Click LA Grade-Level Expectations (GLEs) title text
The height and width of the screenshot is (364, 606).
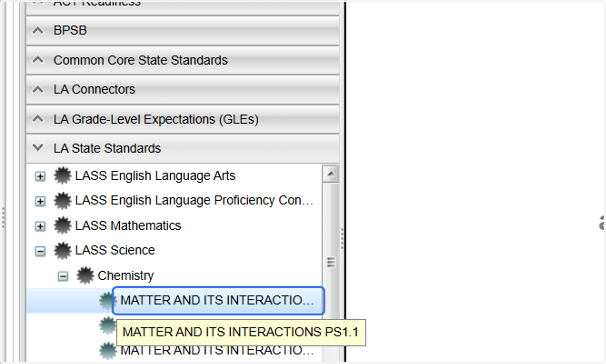[156, 120]
